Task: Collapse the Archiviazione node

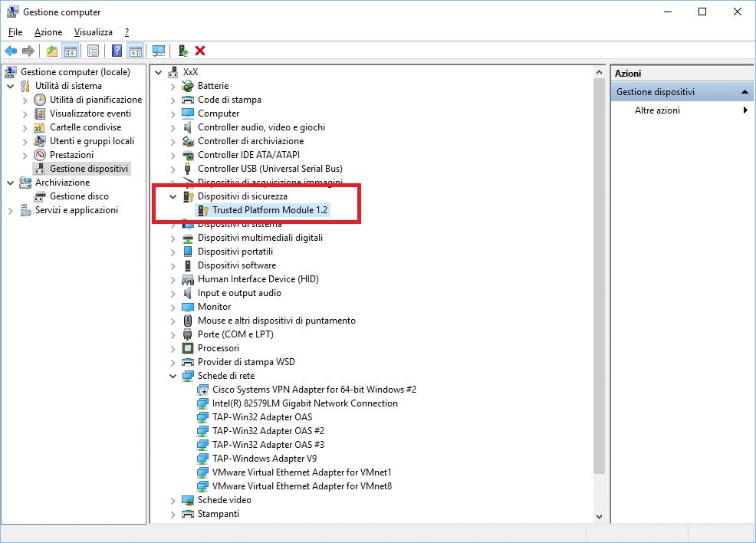Action: (11, 183)
